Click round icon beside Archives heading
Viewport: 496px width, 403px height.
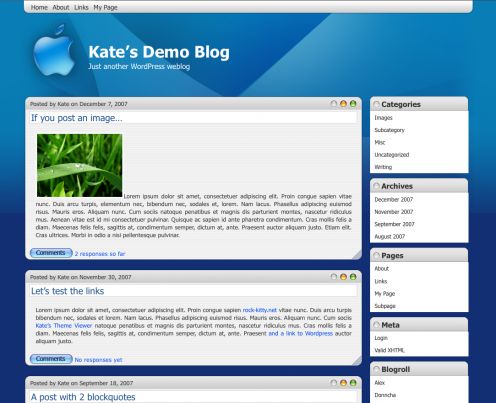pos(376,186)
